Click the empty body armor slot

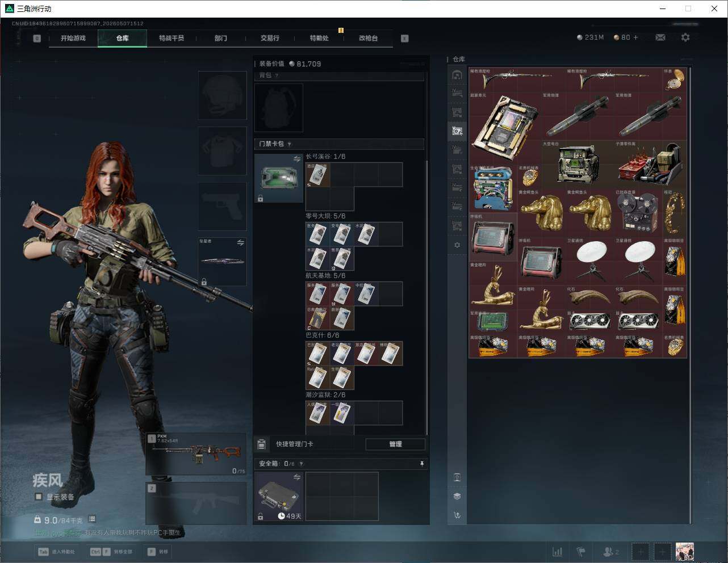point(222,150)
